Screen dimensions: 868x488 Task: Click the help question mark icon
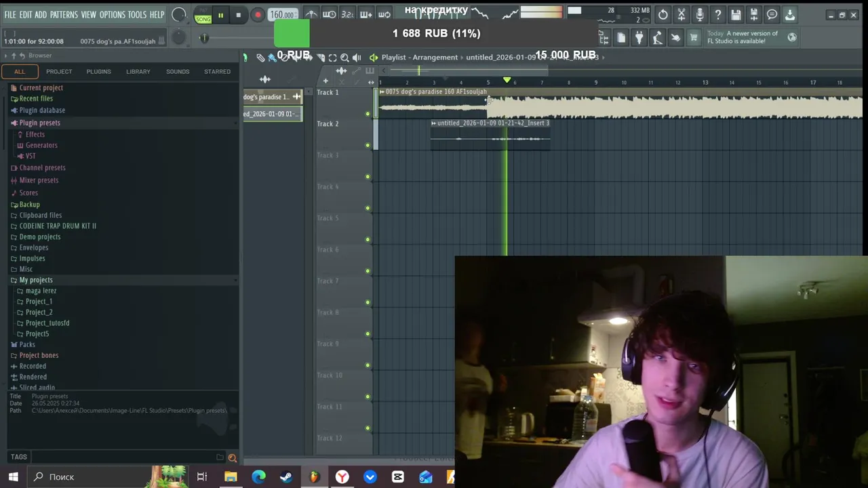click(718, 14)
